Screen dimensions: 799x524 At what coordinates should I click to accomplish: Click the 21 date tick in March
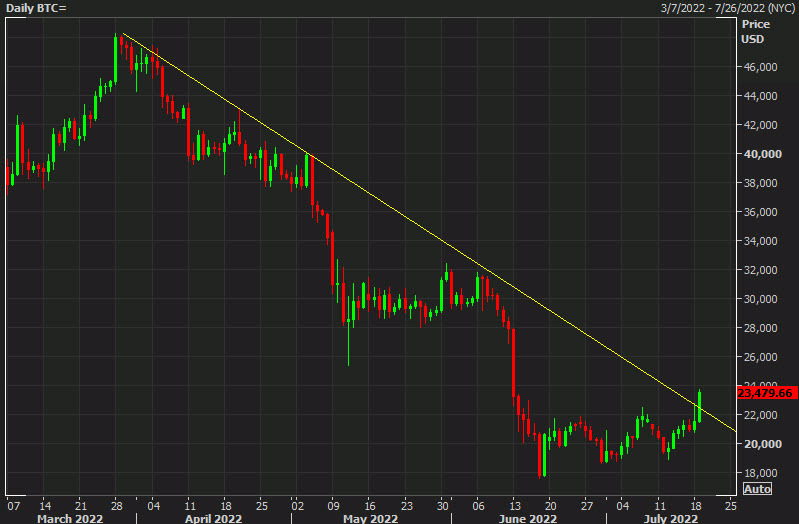[81, 506]
